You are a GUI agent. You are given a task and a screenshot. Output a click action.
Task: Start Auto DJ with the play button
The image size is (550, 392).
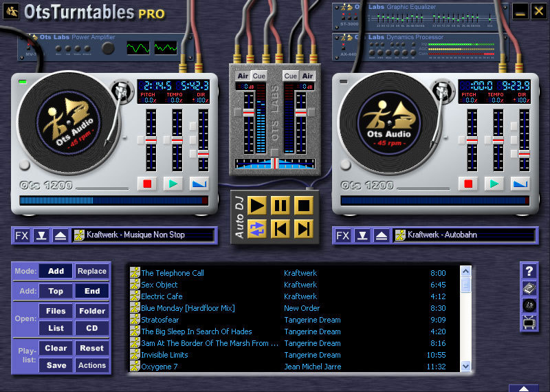click(x=256, y=206)
